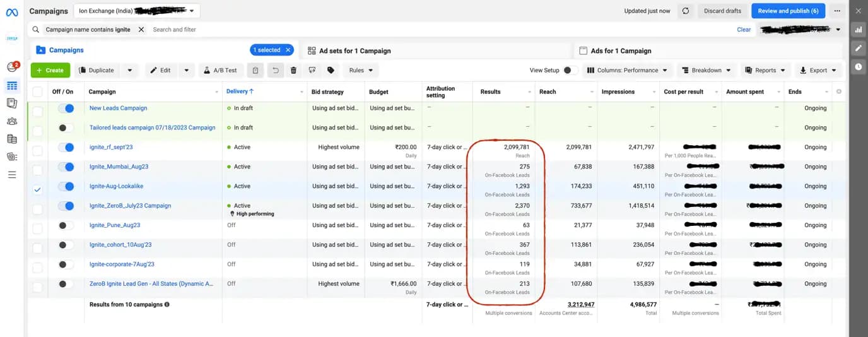Toggle Ignite_Mumbai_Aug23 campaign switch
Screen dimensions: 868x337
66,167
